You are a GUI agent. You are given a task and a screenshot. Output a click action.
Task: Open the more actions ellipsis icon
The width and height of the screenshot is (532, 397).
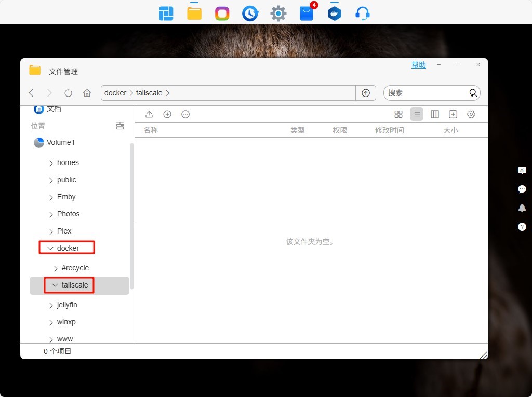(x=185, y=114)
